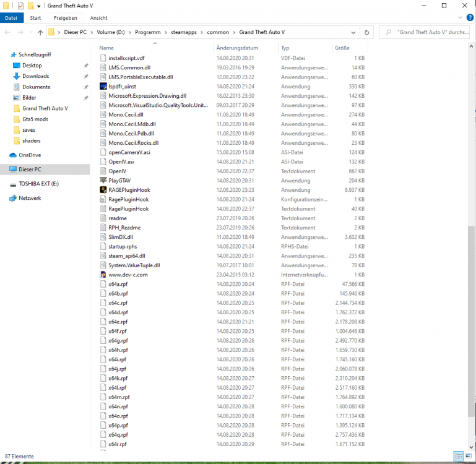Open the Downloads quick access folder
Image resolution: width=476 pixels, height=464 pixels.
pyautogui.click(x=35, y=76)
